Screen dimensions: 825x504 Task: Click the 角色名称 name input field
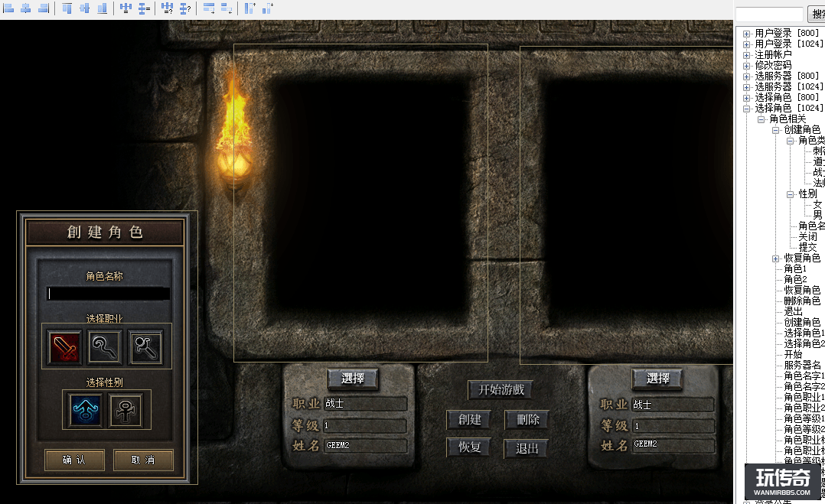pos(108,293)
